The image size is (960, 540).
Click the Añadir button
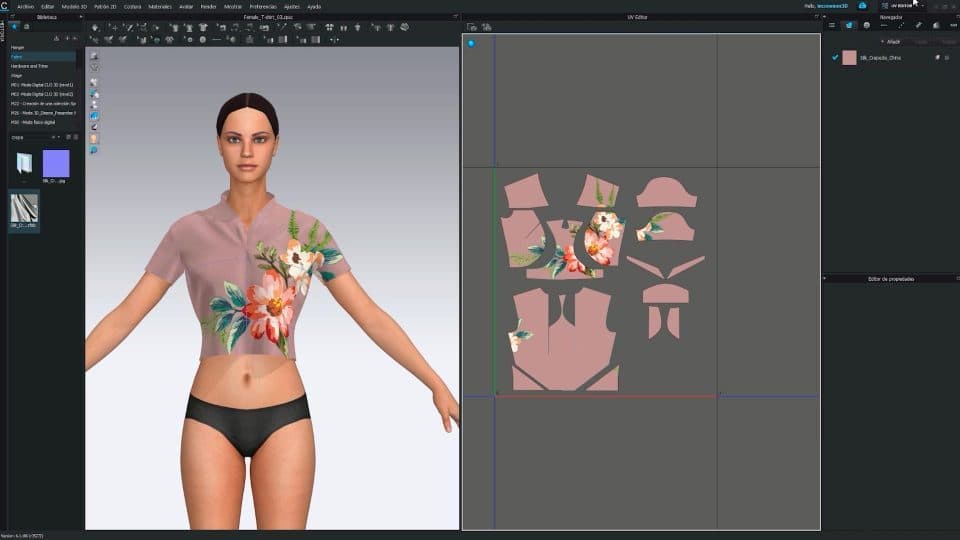pyautogui.click(x=892, y=42)
